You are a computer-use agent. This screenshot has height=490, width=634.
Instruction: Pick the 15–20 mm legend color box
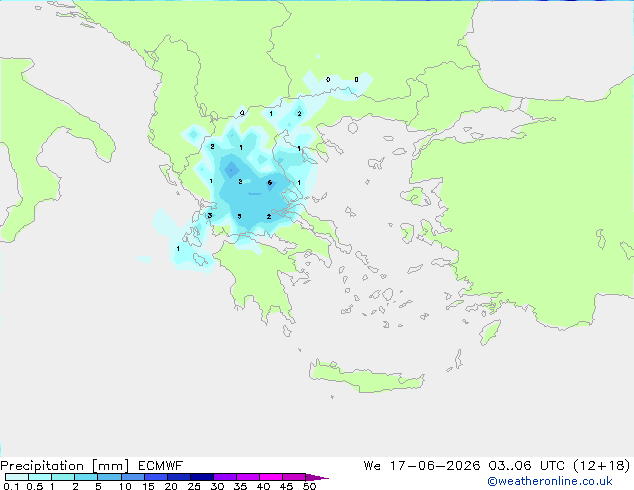click(155, 477)
